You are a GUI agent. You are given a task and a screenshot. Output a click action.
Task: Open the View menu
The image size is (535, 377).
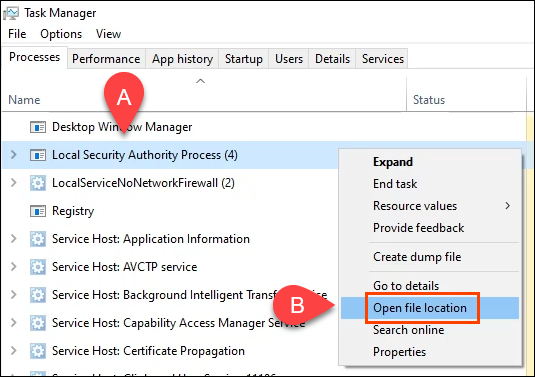point(109,34)
